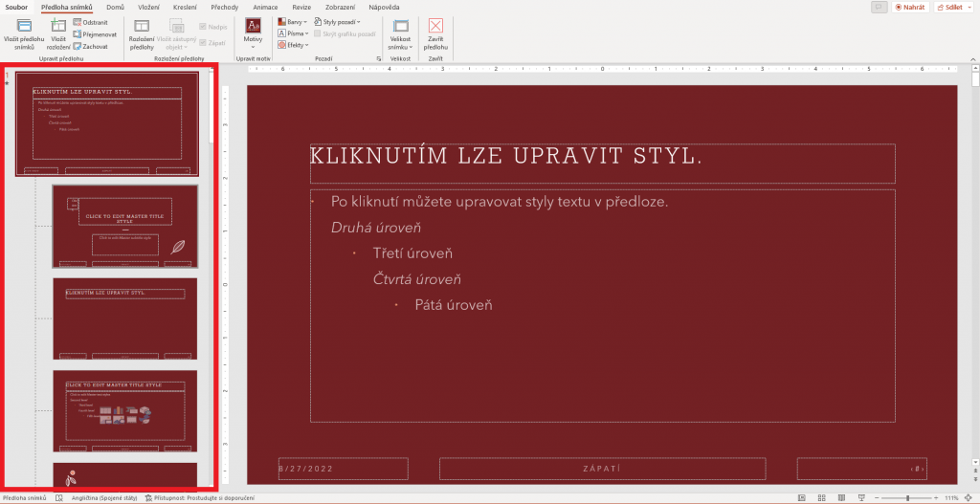The width and height of the screenshot is (980, 504).
Task: Click Vložit předlohu snímků icon
Action: tap(24, 27)
